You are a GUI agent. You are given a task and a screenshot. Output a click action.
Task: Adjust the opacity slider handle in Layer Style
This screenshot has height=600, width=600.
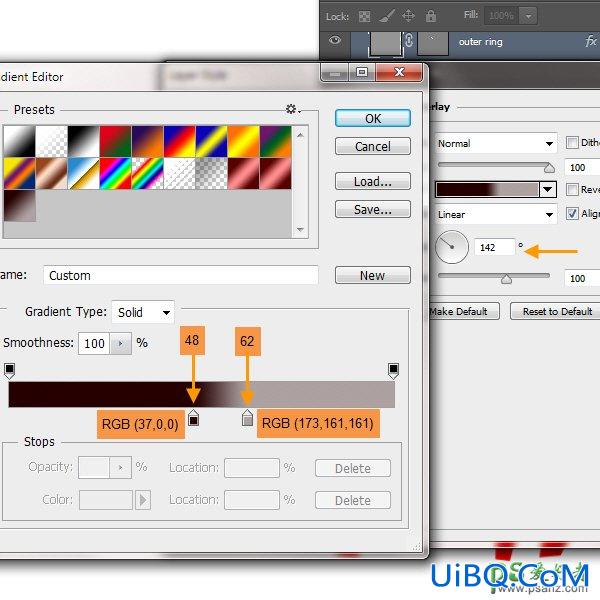coord(549,168)
